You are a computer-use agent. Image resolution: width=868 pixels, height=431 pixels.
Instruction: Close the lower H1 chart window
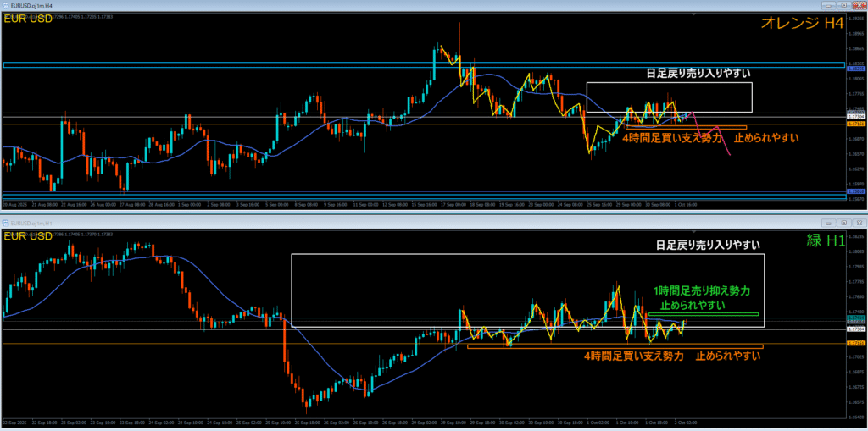coord(860,223)
